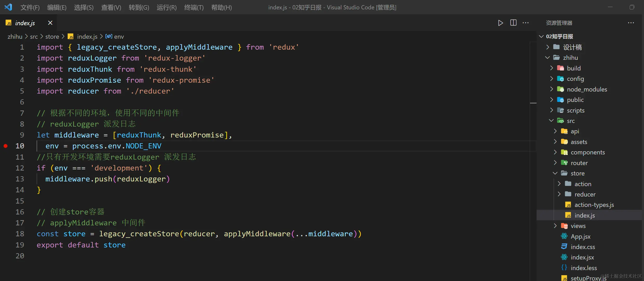Close the index.js tab

[x=50, y=23]
